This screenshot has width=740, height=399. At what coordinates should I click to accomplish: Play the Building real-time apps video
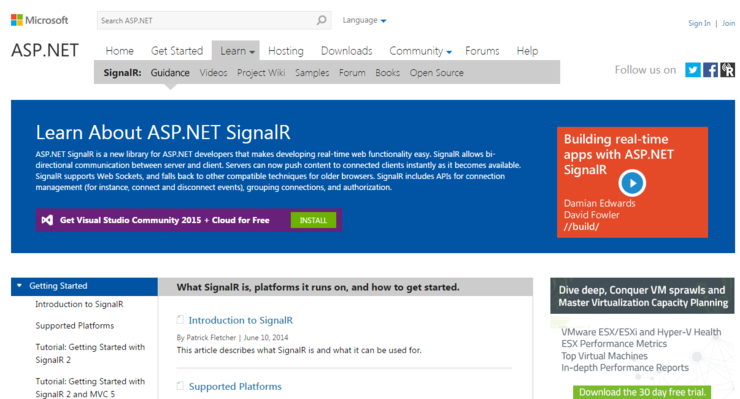632,183
